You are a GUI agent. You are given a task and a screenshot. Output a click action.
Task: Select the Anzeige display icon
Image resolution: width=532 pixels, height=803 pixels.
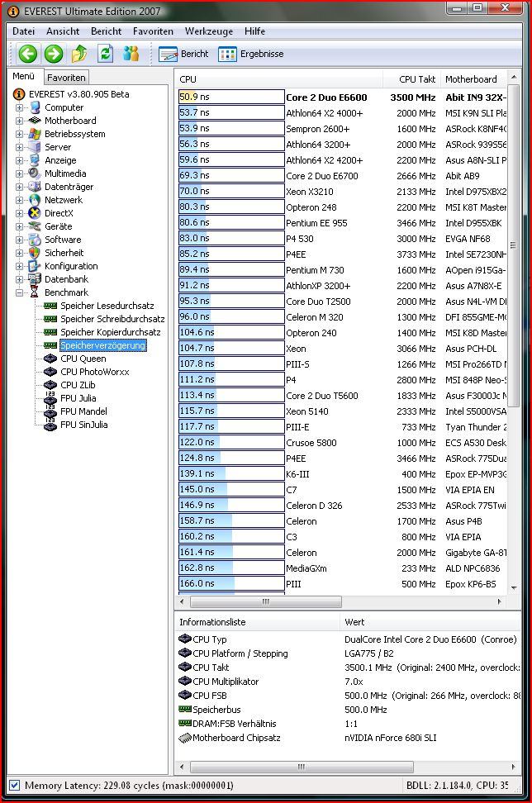point(35,160)
